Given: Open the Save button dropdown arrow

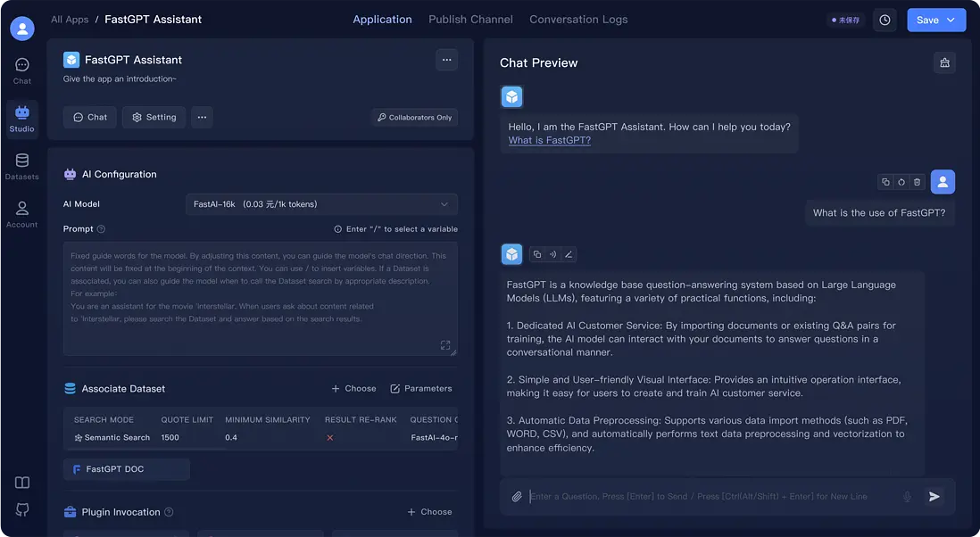Looking at the screenshot, I should pyautogui.click(x=951, y=20).
